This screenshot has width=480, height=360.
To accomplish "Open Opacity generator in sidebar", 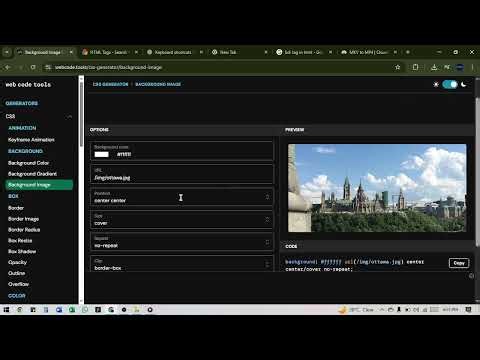I will pos(17,262).
